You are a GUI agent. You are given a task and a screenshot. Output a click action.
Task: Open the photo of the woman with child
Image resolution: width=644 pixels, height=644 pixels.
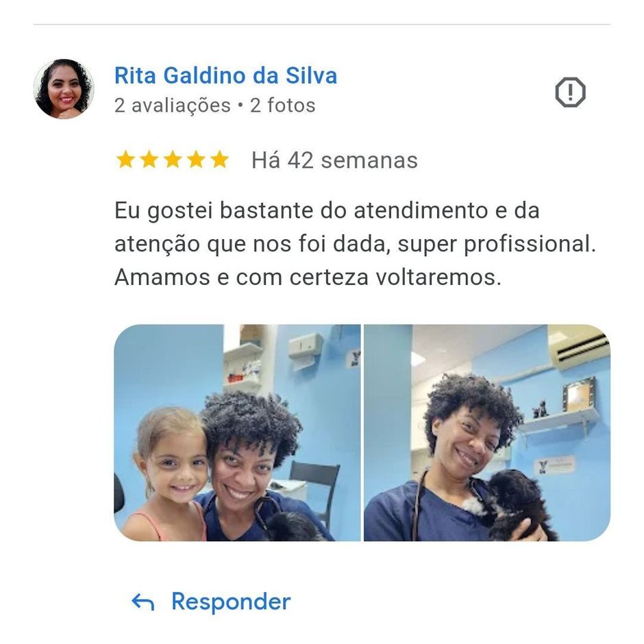(237, 432)
